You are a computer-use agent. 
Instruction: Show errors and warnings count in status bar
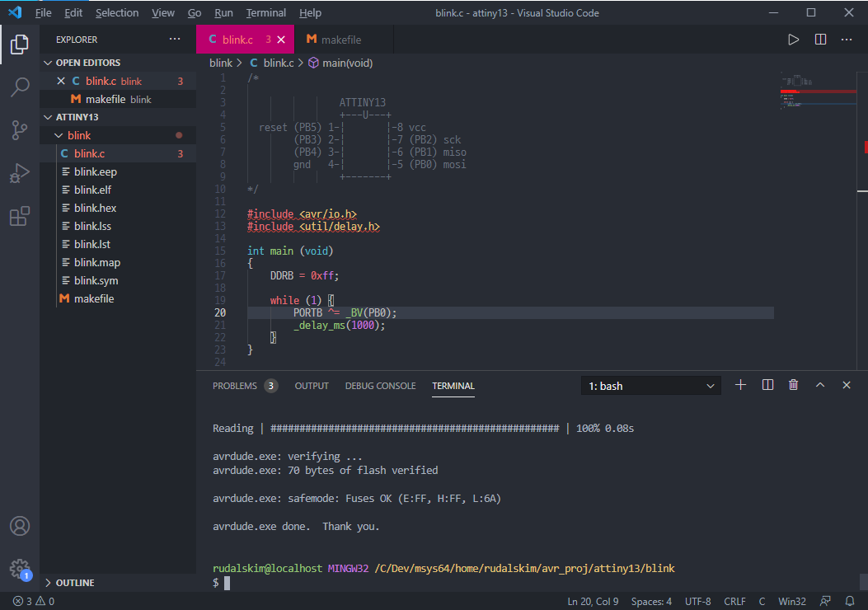pyautogui.click(x=34, y=601)
